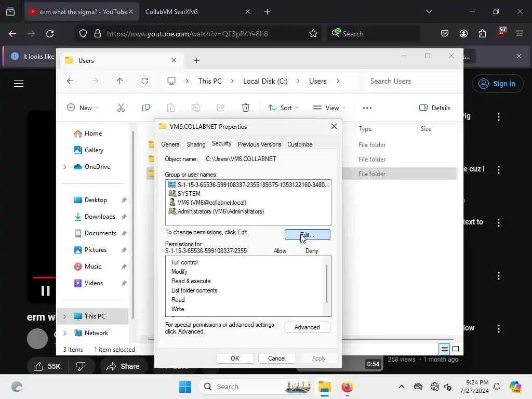Show hidden system tray icons

(x=401, y=387)
